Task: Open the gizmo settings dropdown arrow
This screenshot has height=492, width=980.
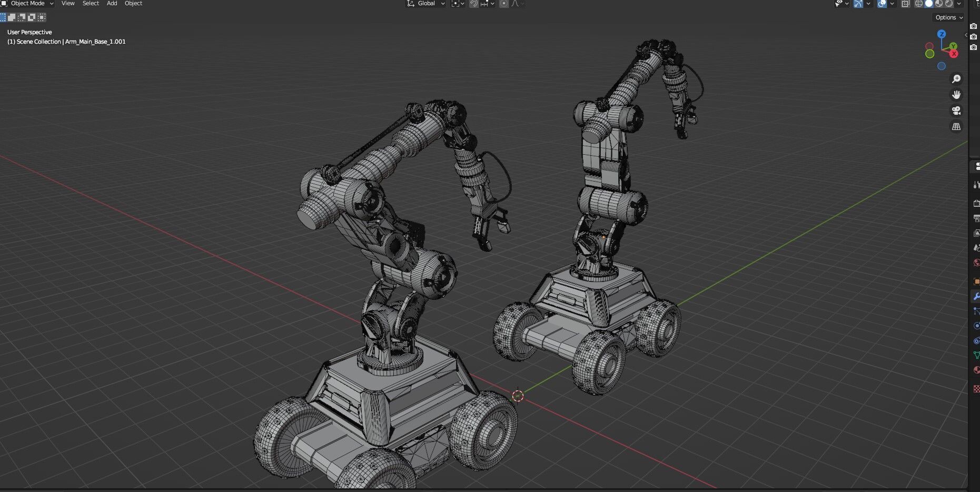Action: pos(868,4)
